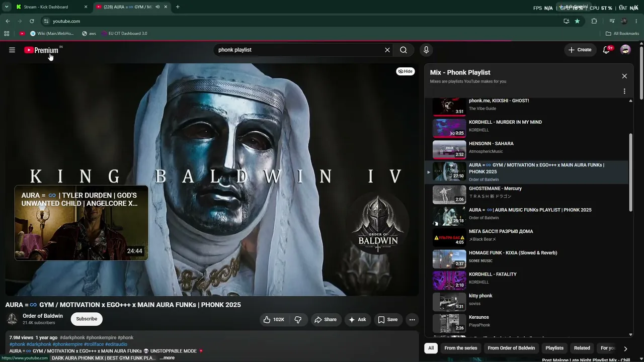The image size is (644, 362).
Task: Play HENSONN - SAHARA thumbnail
Action: click(x=449, y=149)
